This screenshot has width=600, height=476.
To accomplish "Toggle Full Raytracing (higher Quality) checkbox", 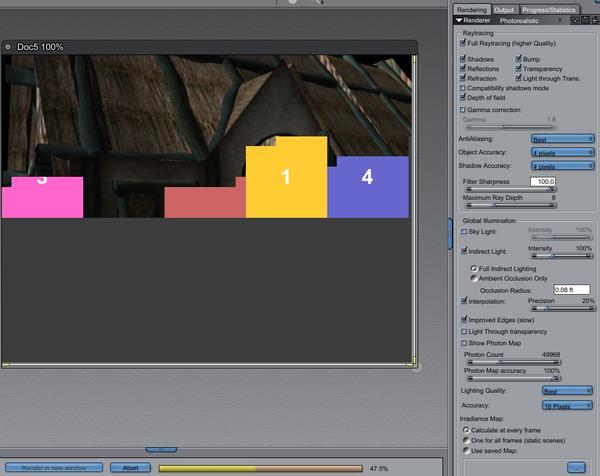I will [463, 43].
